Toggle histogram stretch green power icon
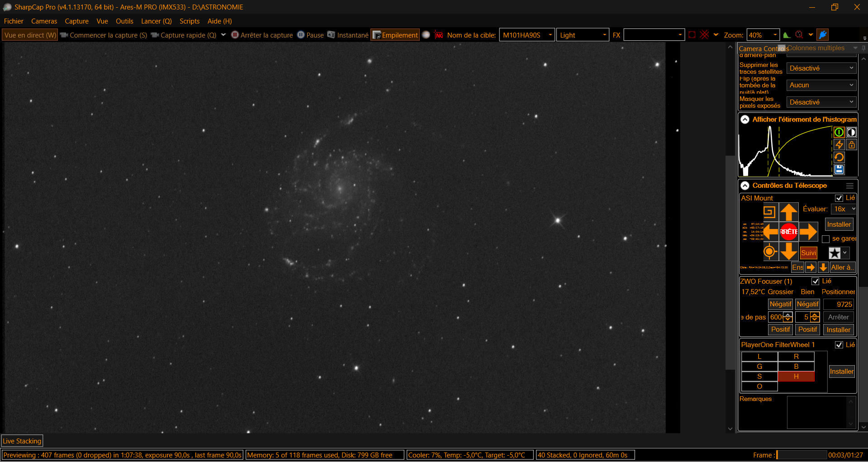The width and height of the screenshot is (868, 462). pos(839,132)
